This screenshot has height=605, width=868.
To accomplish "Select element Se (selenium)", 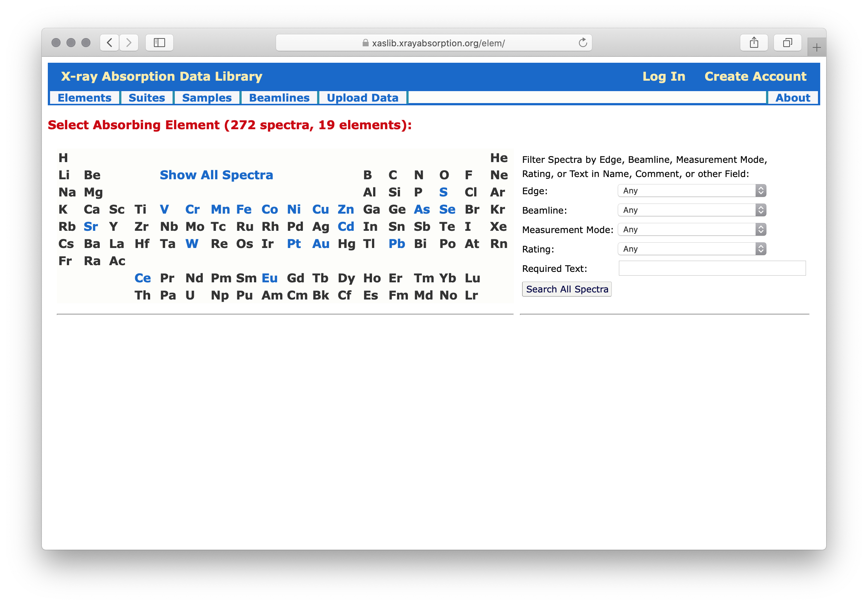I will [x=447, y=210].
